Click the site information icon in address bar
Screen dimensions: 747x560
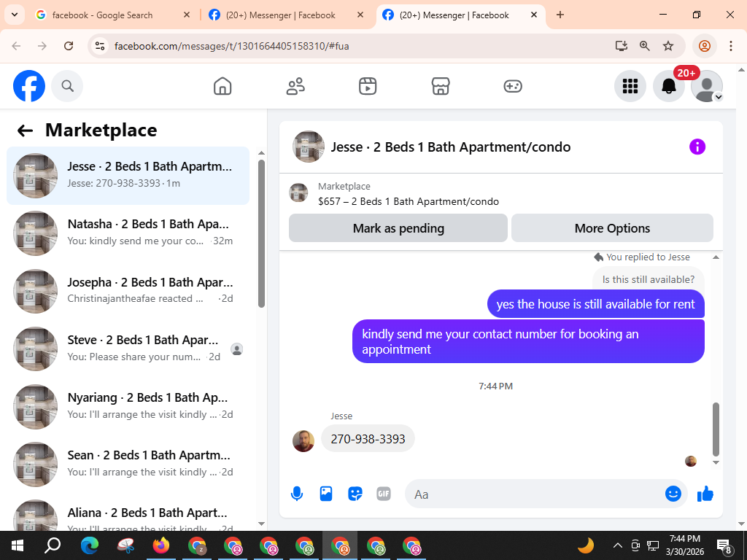click(x=99, y=46)
